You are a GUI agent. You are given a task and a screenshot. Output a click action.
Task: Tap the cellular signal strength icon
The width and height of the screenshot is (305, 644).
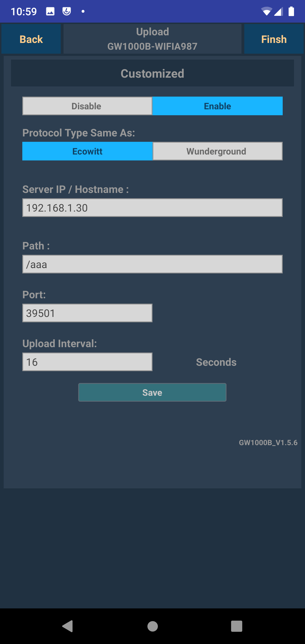pos(278,11)
